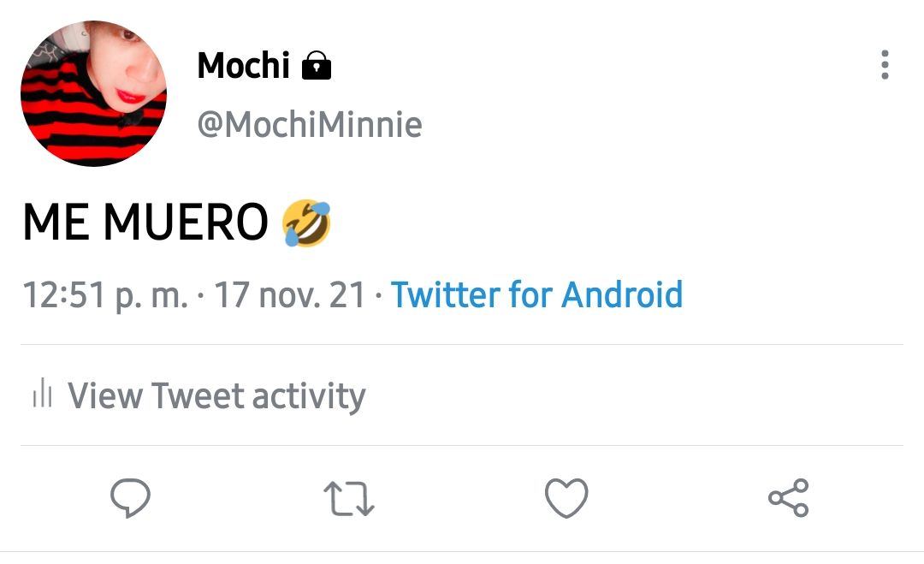Tap the reply speech bubble icon
Viewport: 924px width, 564px height.
click(130, 498)
